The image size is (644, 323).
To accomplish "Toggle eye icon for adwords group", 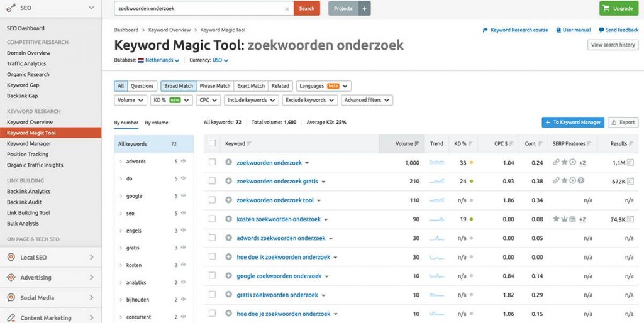I will [184, 161].
